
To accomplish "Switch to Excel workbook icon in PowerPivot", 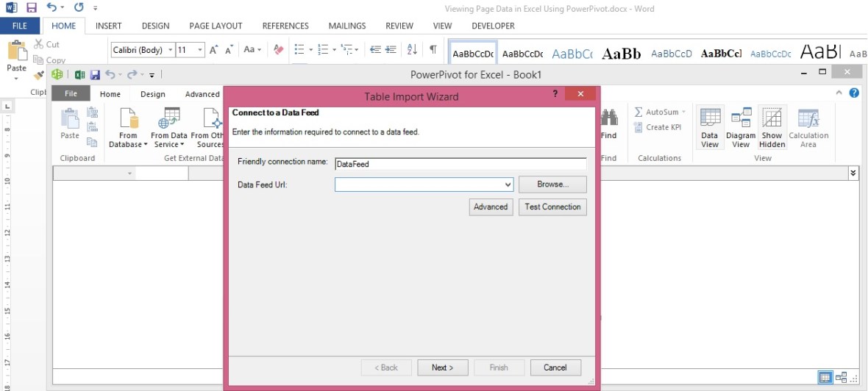I will click(79, 75).
